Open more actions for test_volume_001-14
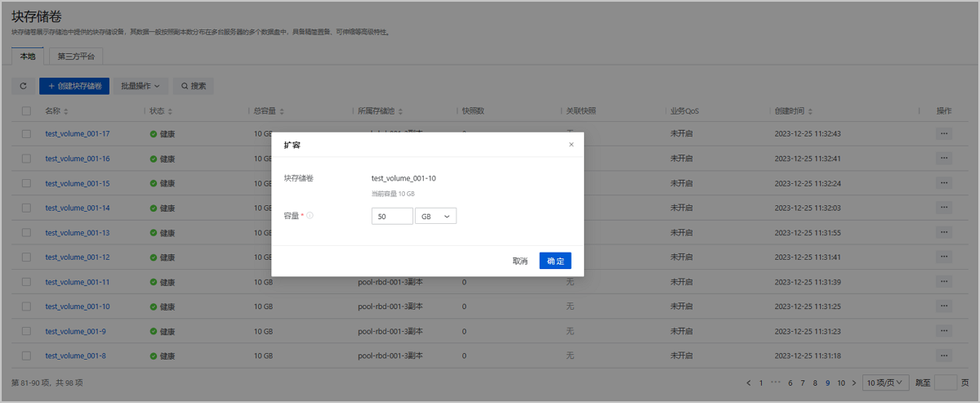980x403 pixels. coord(944,208)
